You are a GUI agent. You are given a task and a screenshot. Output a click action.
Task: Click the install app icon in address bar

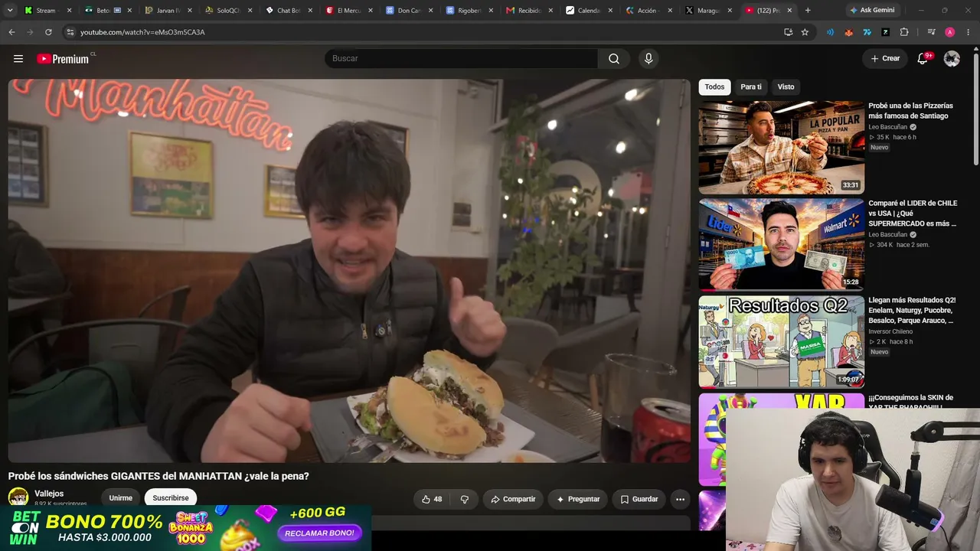(x=788, y=32)
